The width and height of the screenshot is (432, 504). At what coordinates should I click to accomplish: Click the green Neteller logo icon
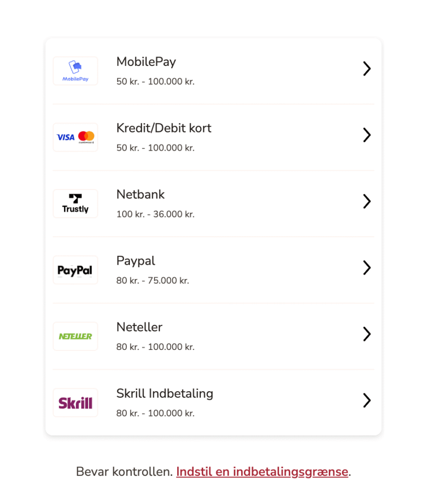click(x=75, y=337)
